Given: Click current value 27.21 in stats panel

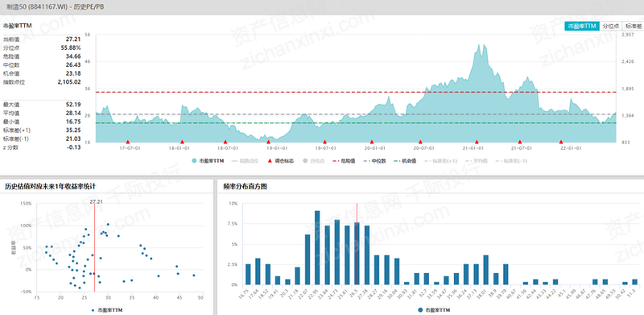Looking at the screenshot, I should coord(73,39).
